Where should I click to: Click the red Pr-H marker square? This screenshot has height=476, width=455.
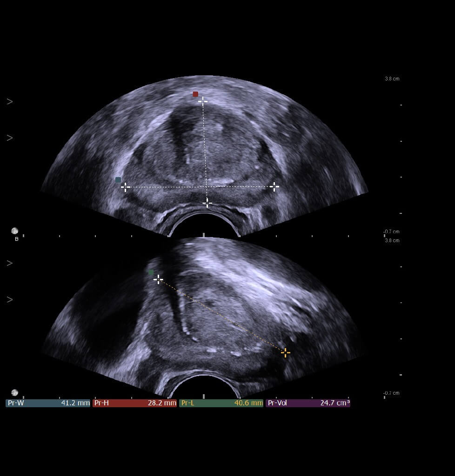195,94
